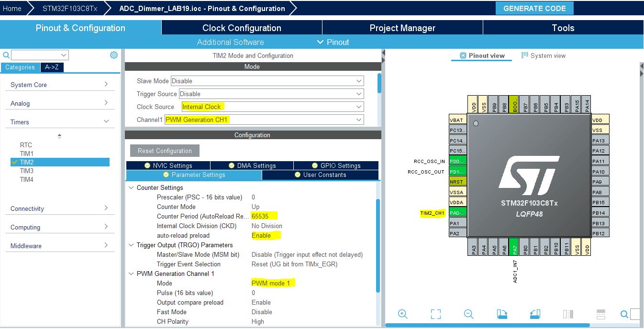Click Reset Configuration button
The height and width of the screenshot is (329, 644).
pyautogui.click(x=165, y=151)
